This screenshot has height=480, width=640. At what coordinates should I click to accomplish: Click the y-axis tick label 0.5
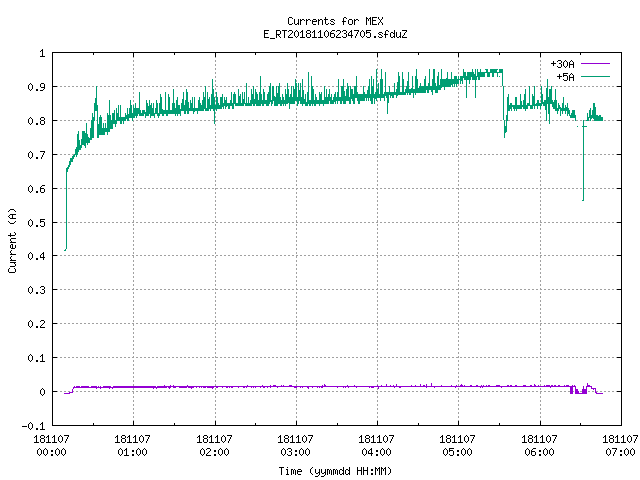(36, 222)
